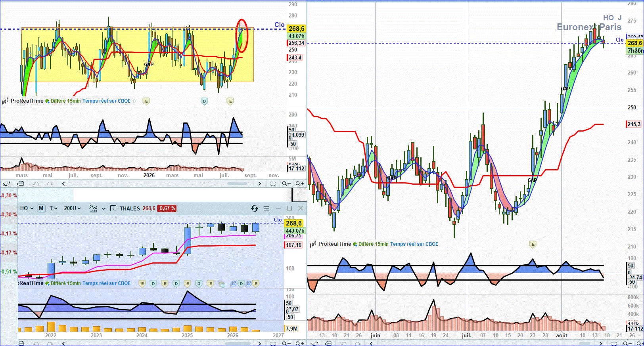
Task: Click the -0,51 % value in the left list
Action: click(x=9, y=271)
